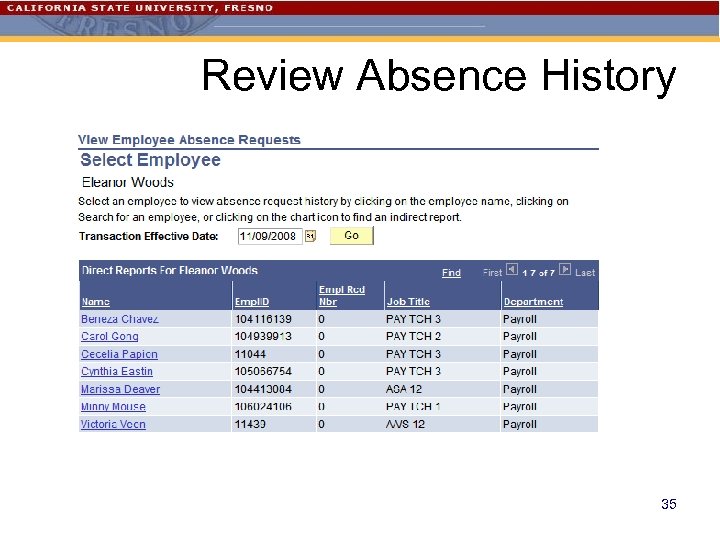Show previous rows with left arrow icon
Viewport: 720px width, 540px height.
[x=512, y=270]
